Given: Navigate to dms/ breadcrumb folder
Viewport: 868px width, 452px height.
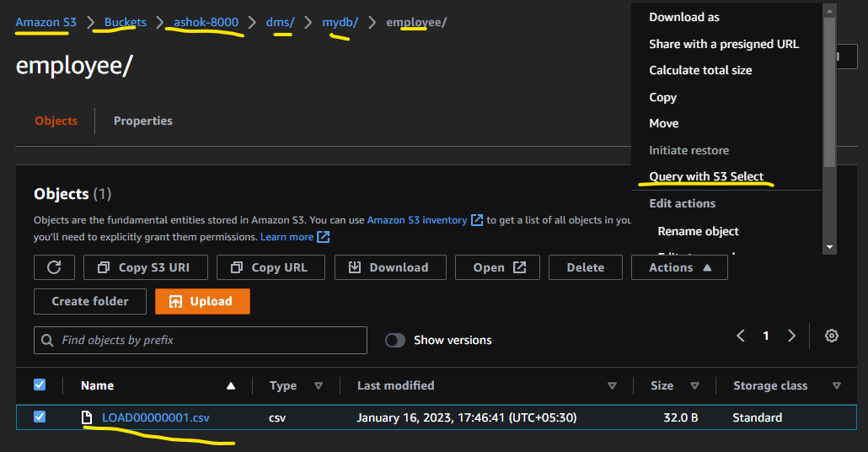Looking at the screenshot, I should pos(280,22).
